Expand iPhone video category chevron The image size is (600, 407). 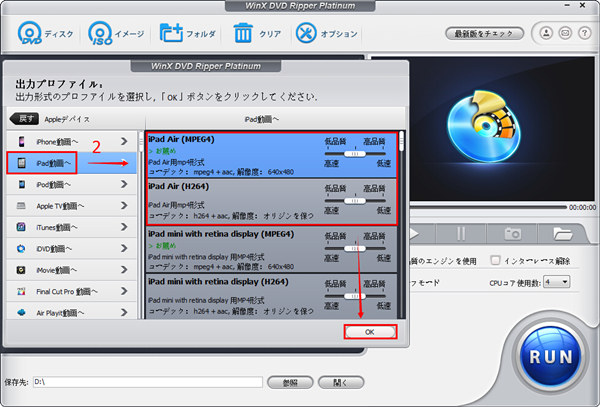coord(124,142)
